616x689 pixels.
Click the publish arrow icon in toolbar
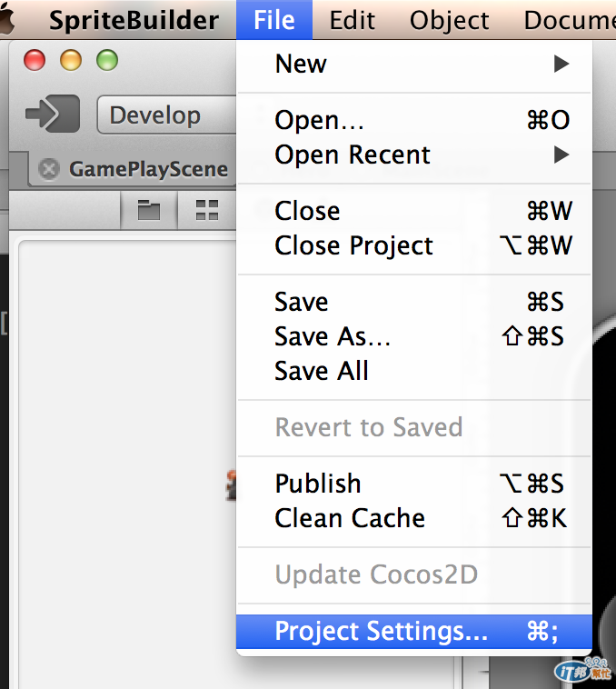(52, 115)
